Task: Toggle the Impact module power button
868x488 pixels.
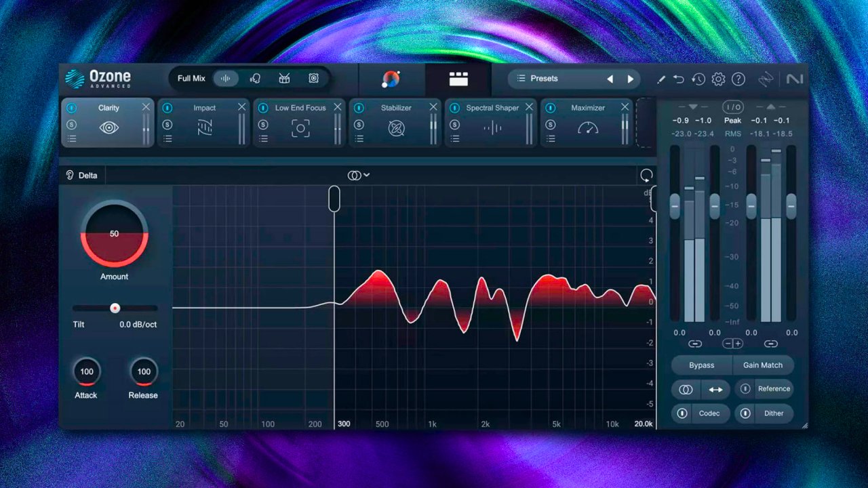Action: click(x=167, y=108)
